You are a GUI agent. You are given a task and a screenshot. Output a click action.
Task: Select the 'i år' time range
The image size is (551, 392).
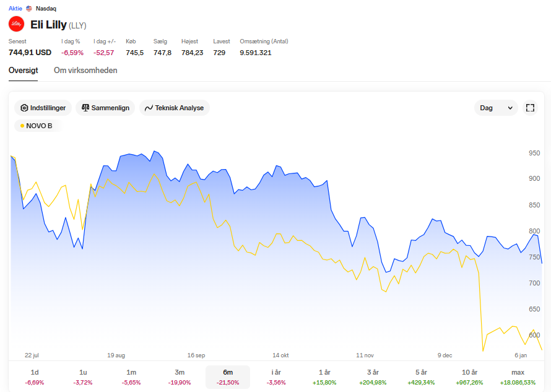[x=276, y=377]
